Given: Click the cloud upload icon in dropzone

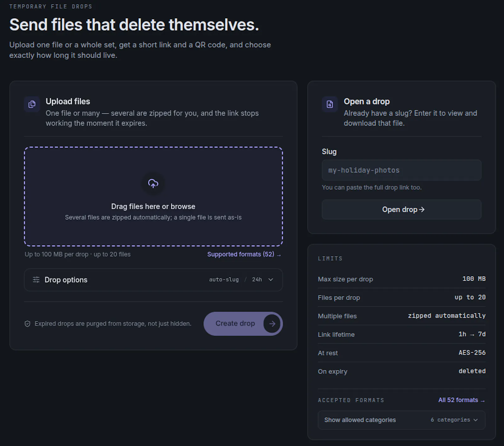Looking at the screenshot, I should [x=153, y=183].
